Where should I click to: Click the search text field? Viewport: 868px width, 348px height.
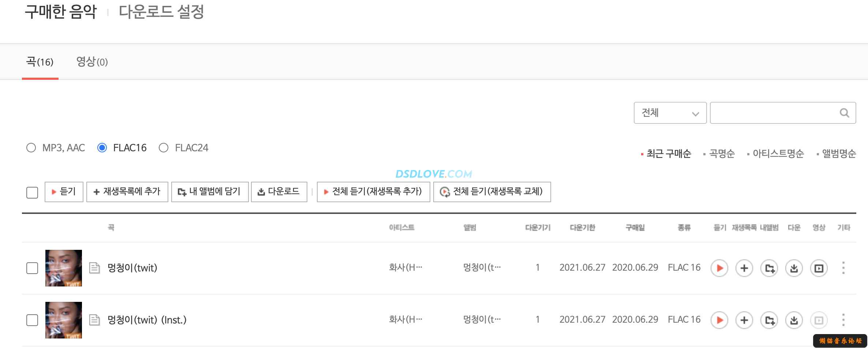coord(774,113)
